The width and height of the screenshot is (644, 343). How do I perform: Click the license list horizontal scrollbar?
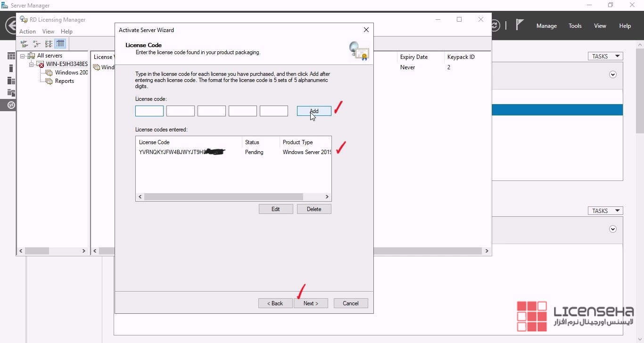coord(223,196)
